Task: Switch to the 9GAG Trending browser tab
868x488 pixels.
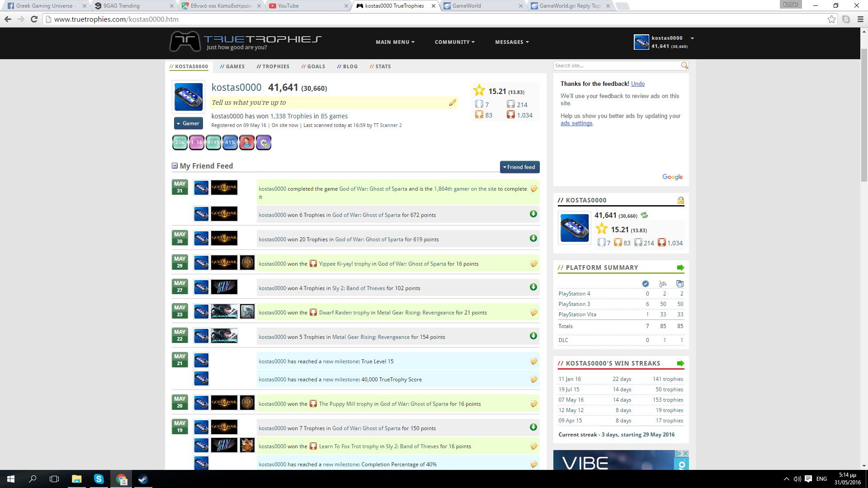Action: 134,6
